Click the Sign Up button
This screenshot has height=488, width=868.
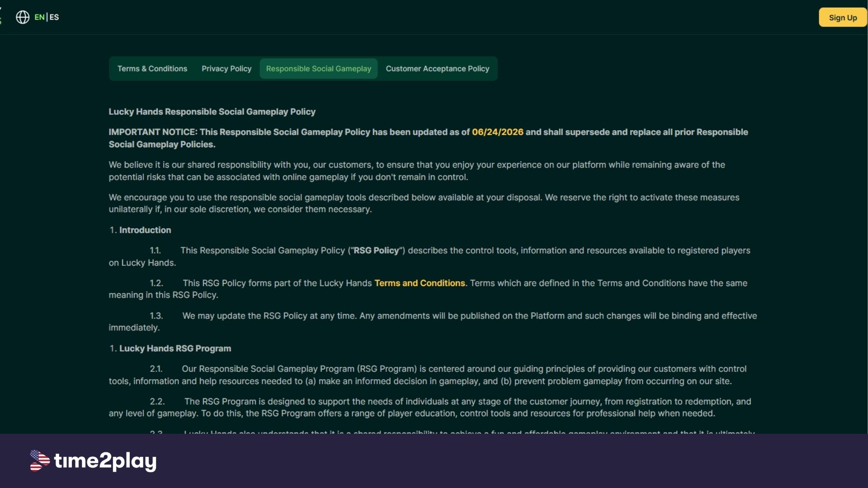pos(843,18)
